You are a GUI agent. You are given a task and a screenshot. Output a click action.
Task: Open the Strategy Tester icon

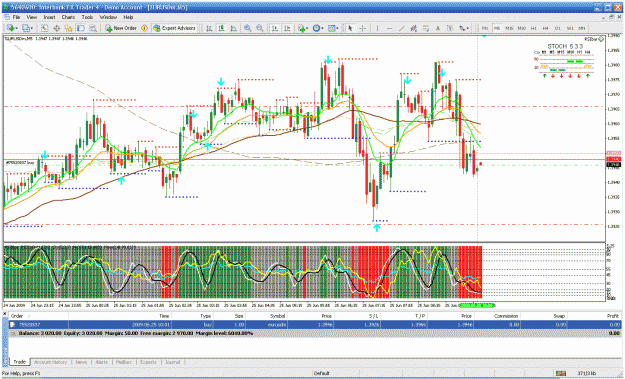pos(92,28)
